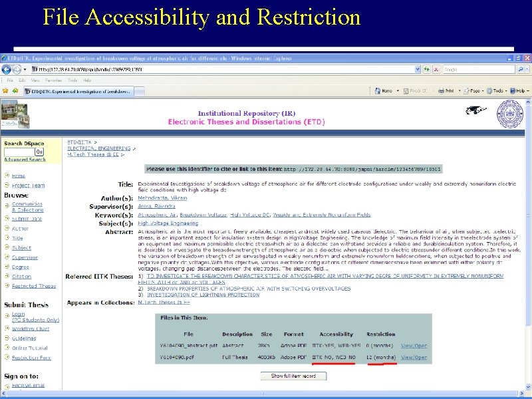Click the Feeds icon on the toolbar
This screenshot has width=532, height=399.
tap(406, 90)
